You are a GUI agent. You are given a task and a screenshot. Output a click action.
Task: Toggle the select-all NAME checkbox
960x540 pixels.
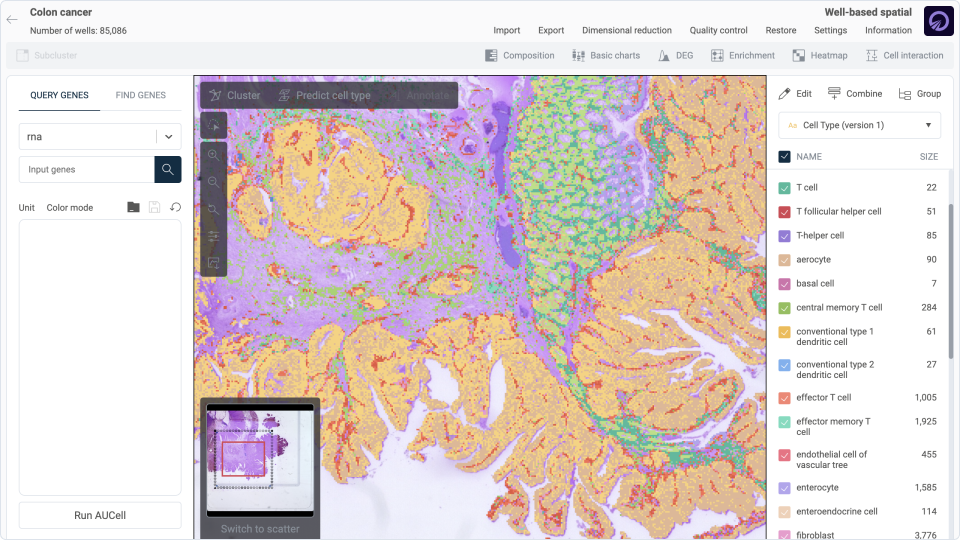785,157
